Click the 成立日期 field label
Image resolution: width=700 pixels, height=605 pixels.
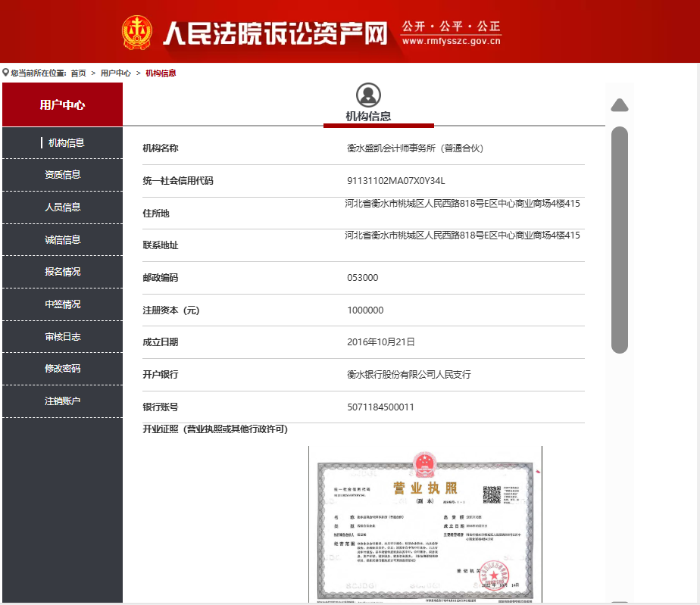point(161,342)
